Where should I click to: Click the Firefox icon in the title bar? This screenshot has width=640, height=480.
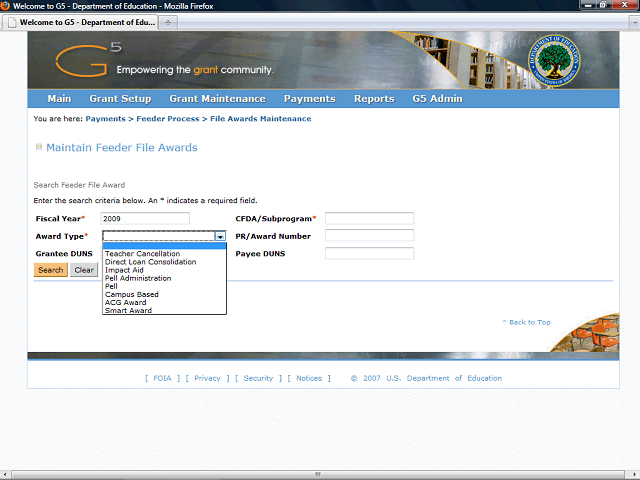tap(5, 6)
